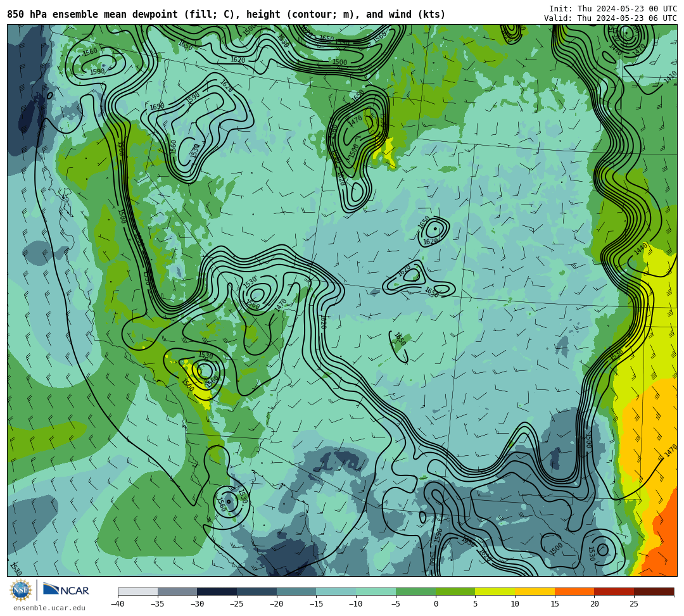Click the positive 20 colorbar tick label
The image size is (684, 616).
[x=595, y=604]
